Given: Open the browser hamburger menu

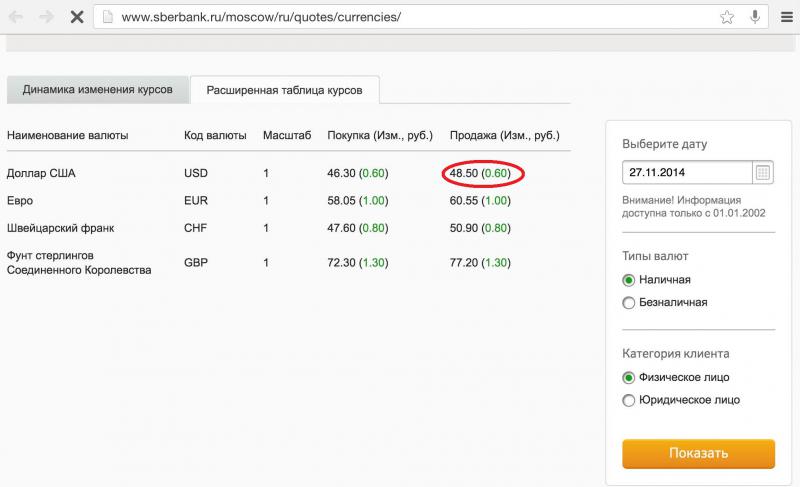Looking at the screenshot, I should click(x=786, y=18).
